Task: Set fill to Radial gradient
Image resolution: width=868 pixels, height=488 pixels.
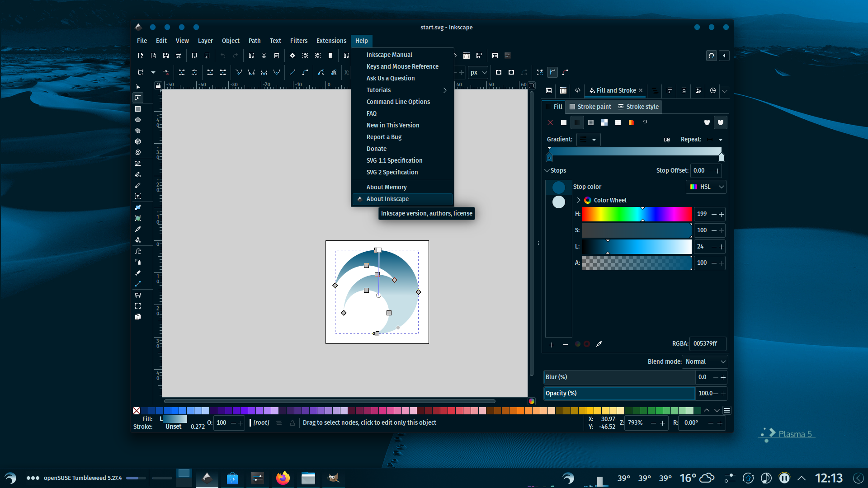Action: [x=591, y=122]
